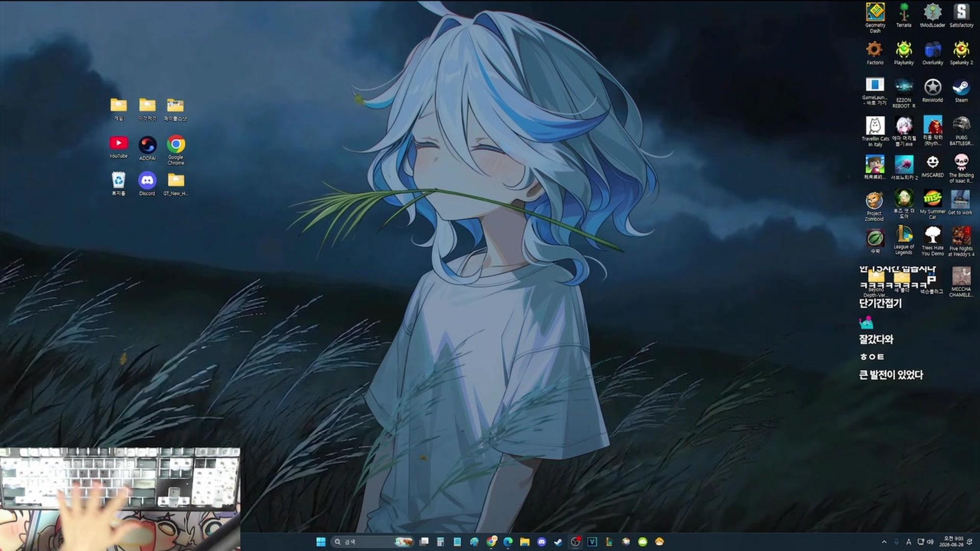Launch Spelunky 2 from the desktop
The height and width of the screenshot is (551, 980).
pyautogui.click(x=961, y=53)
